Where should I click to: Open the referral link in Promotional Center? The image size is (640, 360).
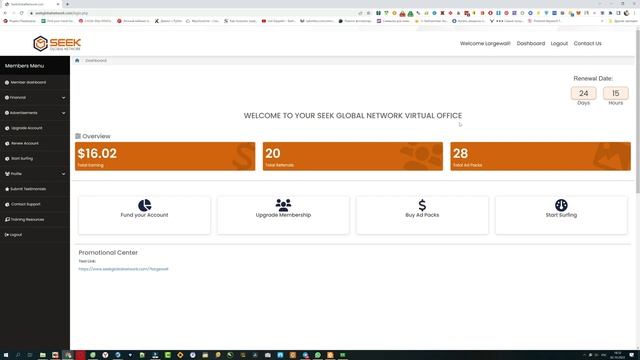tap(123, 269)
